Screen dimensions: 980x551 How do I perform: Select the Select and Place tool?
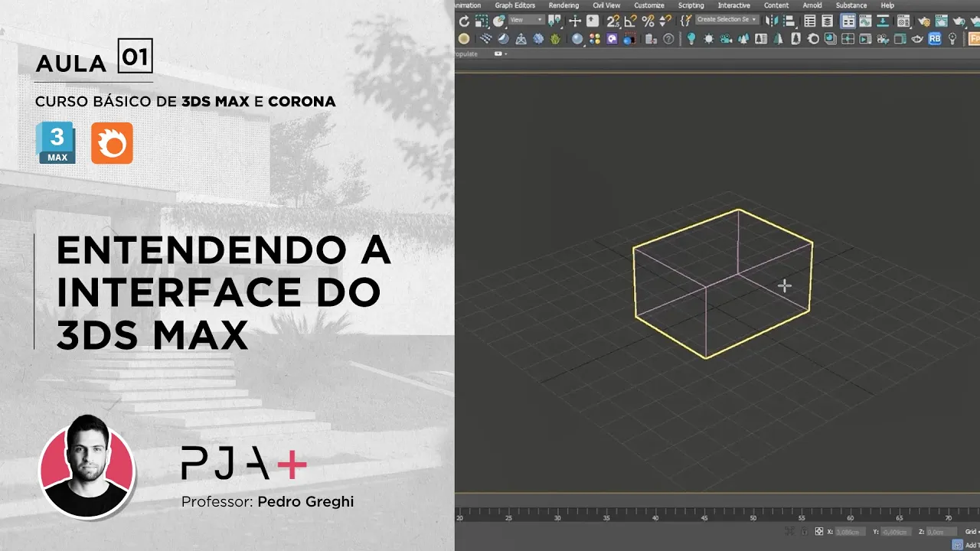point(499,21)
